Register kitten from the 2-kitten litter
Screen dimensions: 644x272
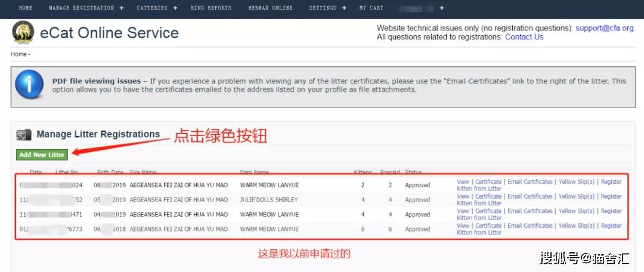click(x=539, y=185)
